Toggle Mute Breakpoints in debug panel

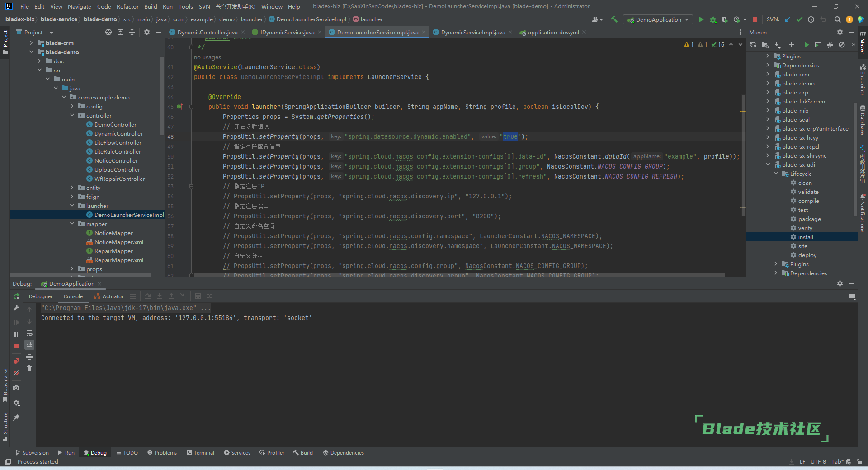click(x=16, y=373)
